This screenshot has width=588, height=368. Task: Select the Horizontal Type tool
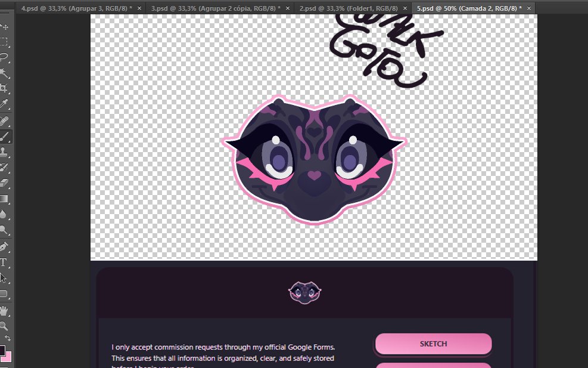pos(4,262)
